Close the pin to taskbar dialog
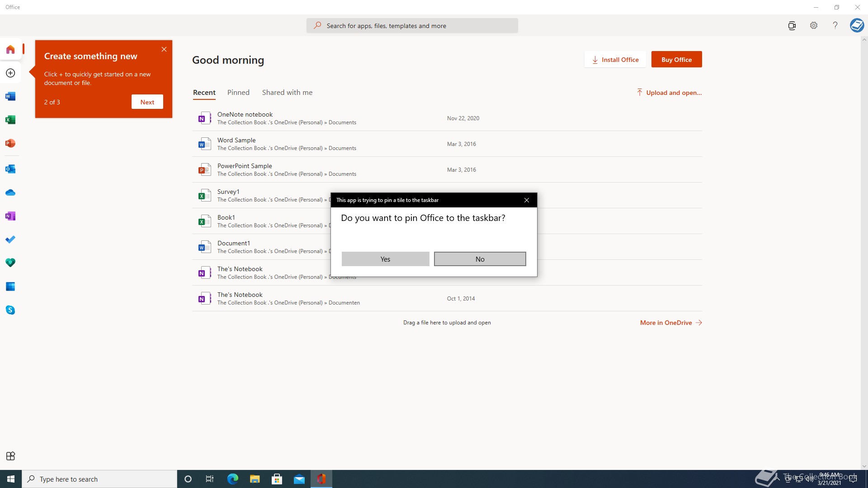The width and height of the screenshot is (868, 488). 527,200
